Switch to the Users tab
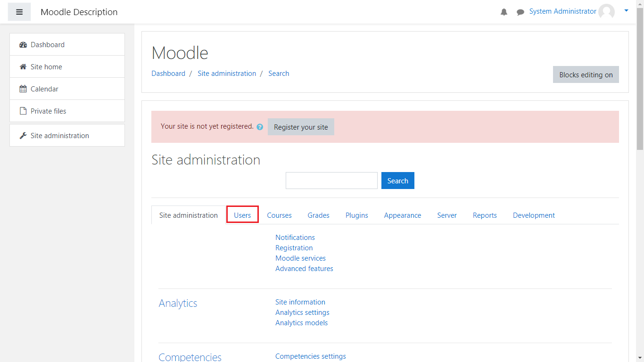This screenshot has width=644, height=362. point(242,215)
